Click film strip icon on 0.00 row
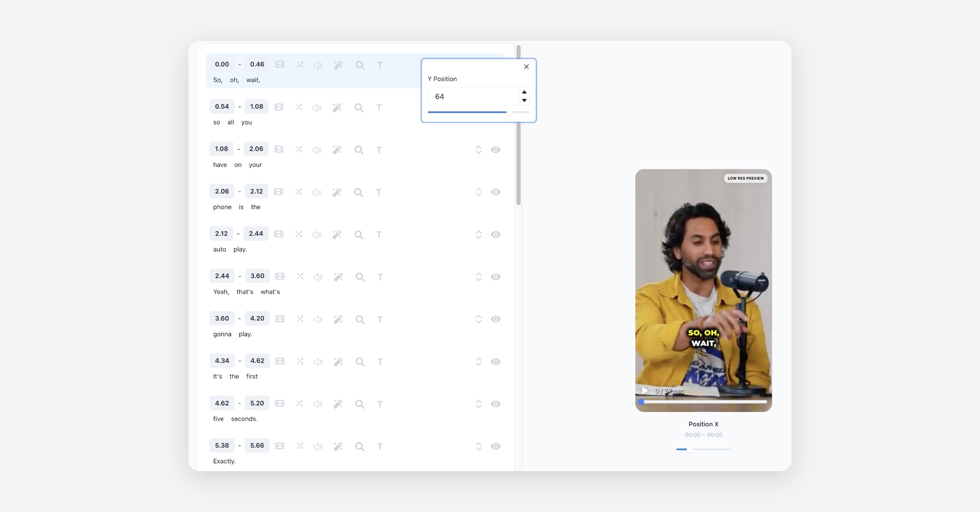Screen dimensions: 980x512 tap(280, 65)
